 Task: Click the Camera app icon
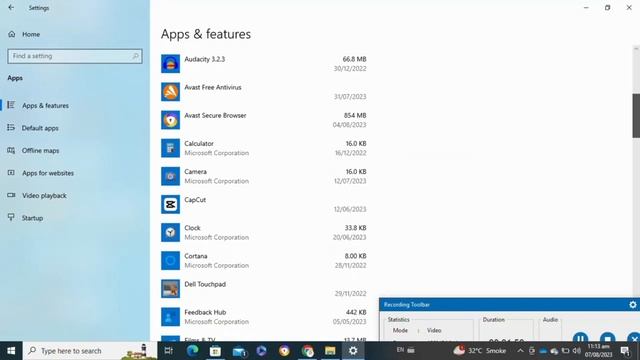point(170,176)
